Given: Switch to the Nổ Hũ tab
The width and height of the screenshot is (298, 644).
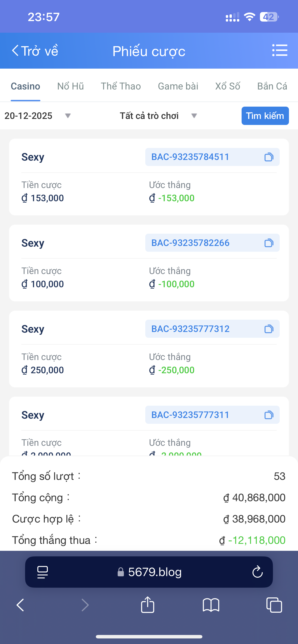Looking at the screenshot, I should 70,86.
